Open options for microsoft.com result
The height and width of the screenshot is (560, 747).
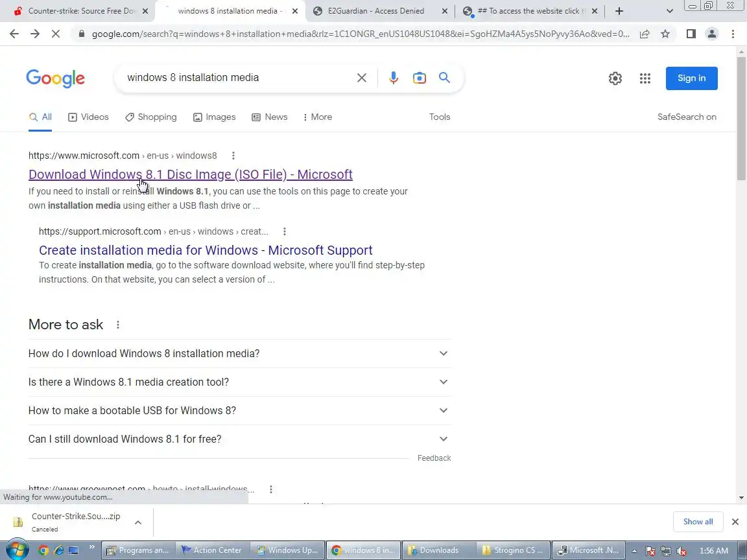point(233,156)
